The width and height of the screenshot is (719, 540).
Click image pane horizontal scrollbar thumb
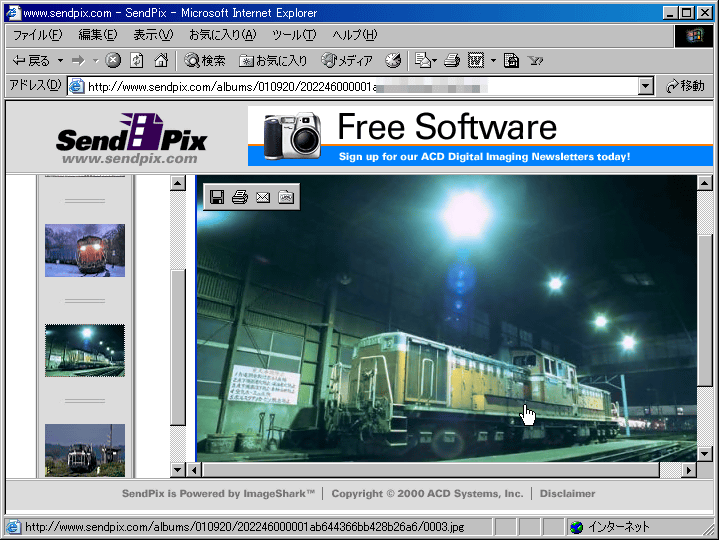[x=431, y=470]
